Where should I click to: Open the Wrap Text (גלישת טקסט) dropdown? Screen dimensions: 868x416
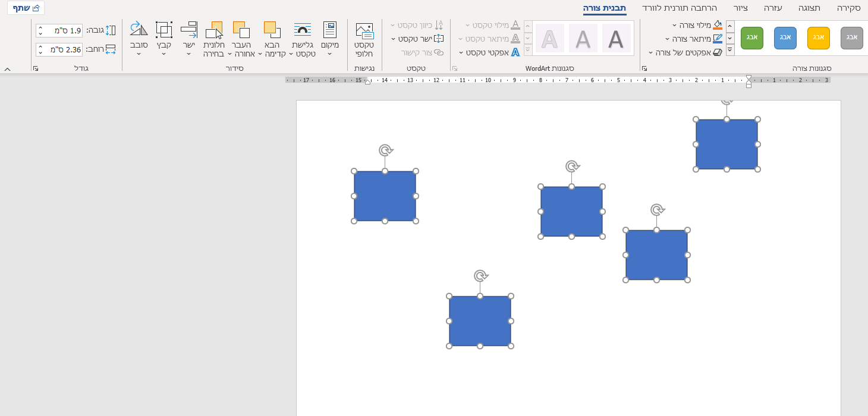coord(303,39)
